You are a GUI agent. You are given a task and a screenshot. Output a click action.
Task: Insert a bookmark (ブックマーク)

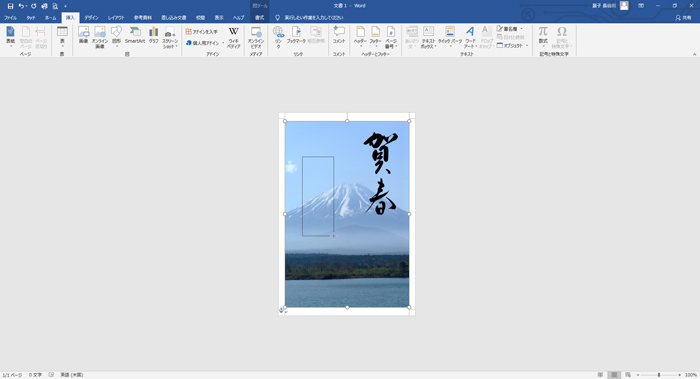[x=296, y=35]
